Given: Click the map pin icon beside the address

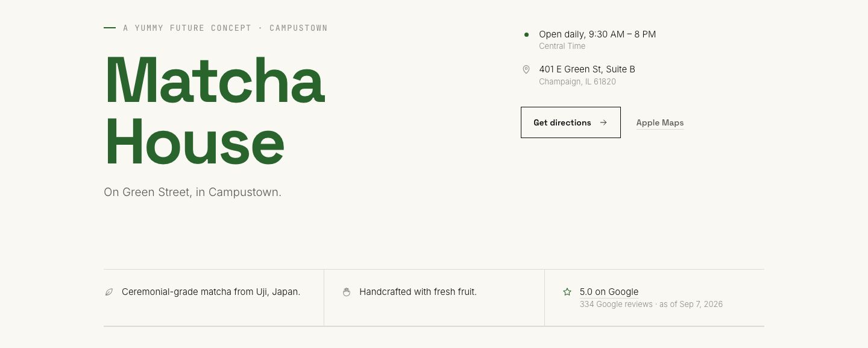Looking at the screenshot, I should pos(526,69).
